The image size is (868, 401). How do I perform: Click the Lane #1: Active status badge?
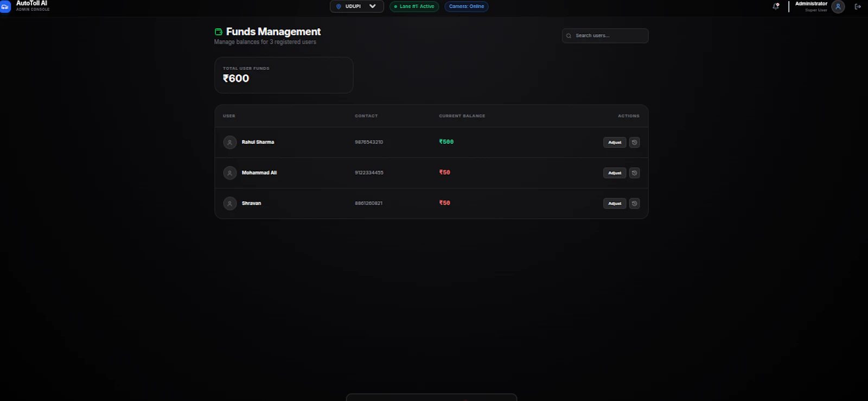click(x=414, y=7)
